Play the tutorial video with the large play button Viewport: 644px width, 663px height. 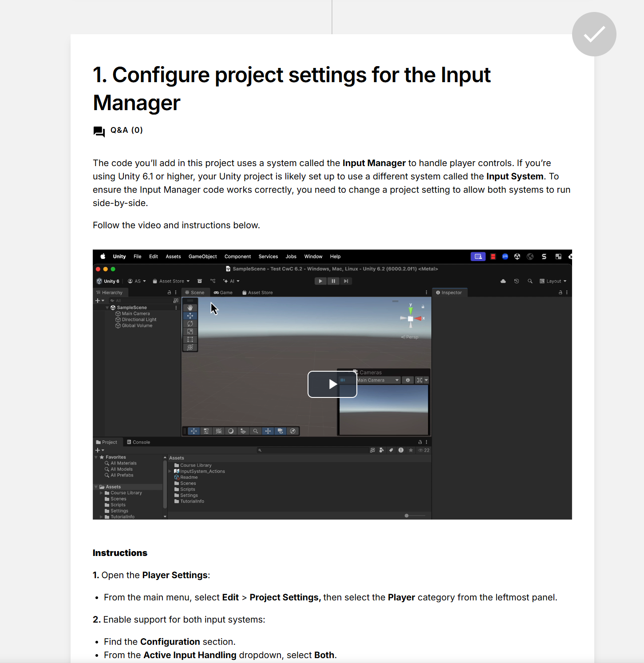pyautogui.click(x=332, y=384)
